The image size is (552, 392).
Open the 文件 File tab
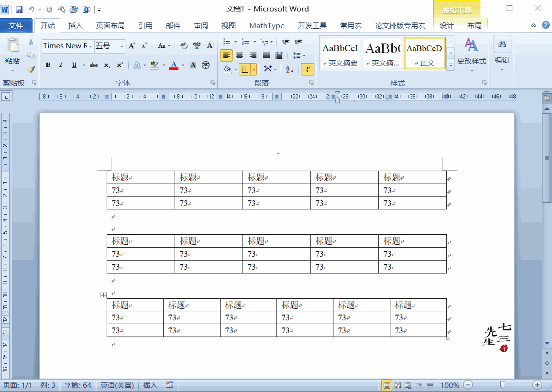16,26
